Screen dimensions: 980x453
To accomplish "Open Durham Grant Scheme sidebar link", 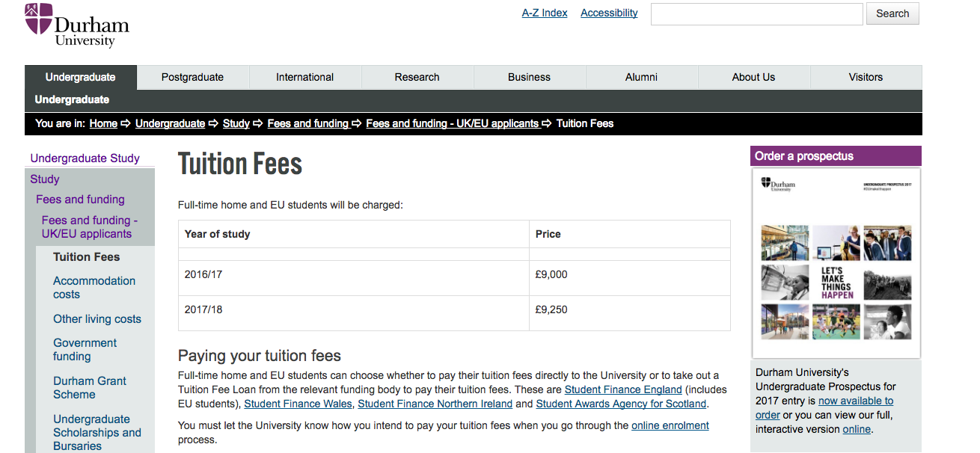I will pyautogui.click(x=90, y=388).
